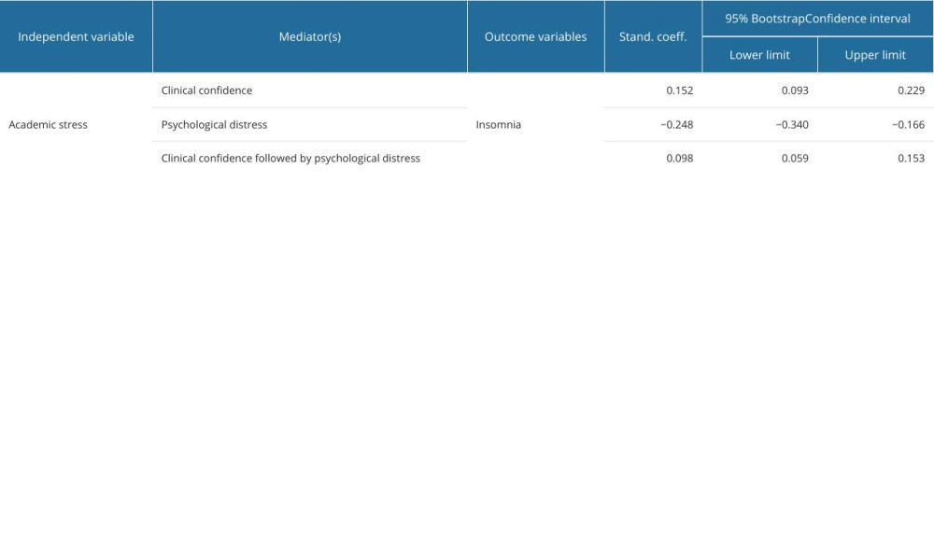Click the coefficient value −0.248
The image size is (934, 560).
click(676, 124)
